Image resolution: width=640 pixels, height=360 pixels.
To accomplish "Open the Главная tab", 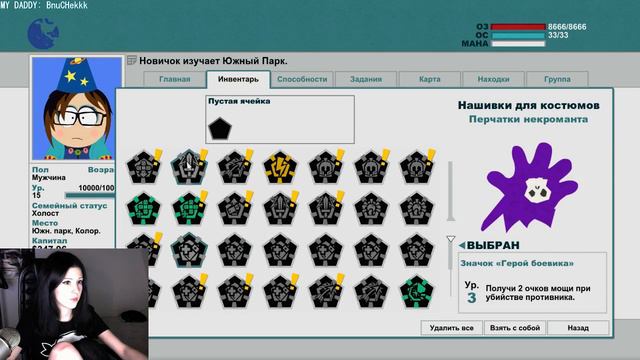I will 175,79.
